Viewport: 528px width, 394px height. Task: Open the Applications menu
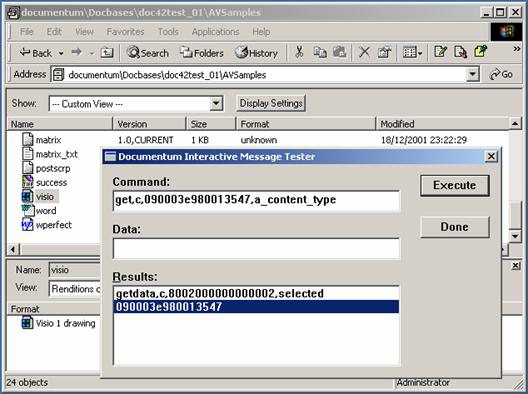[x=216, y=32]
